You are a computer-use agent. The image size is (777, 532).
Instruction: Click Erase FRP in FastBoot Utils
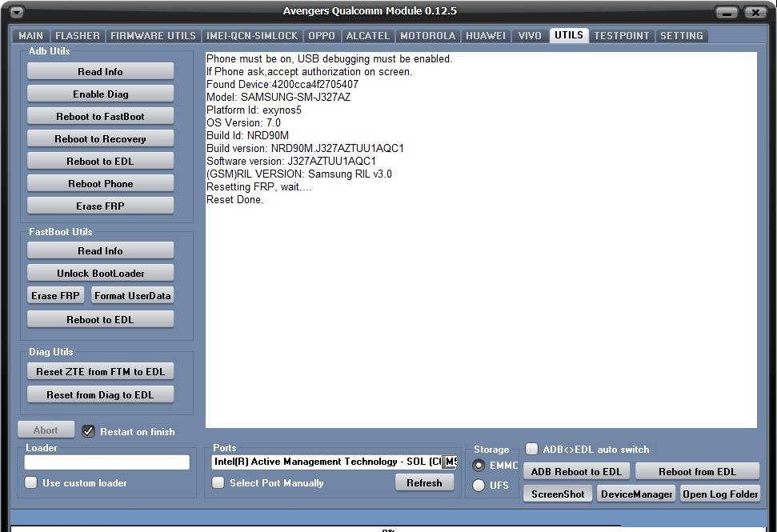(x=55, y=296)
